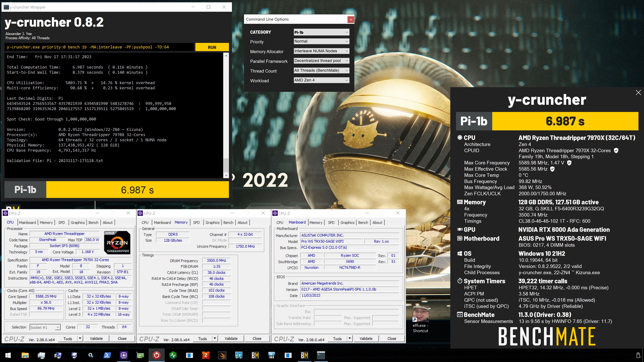Open the terminal window icon on the taskbar
The width and height of the screenshot is (644, 362).
[321, 355]
